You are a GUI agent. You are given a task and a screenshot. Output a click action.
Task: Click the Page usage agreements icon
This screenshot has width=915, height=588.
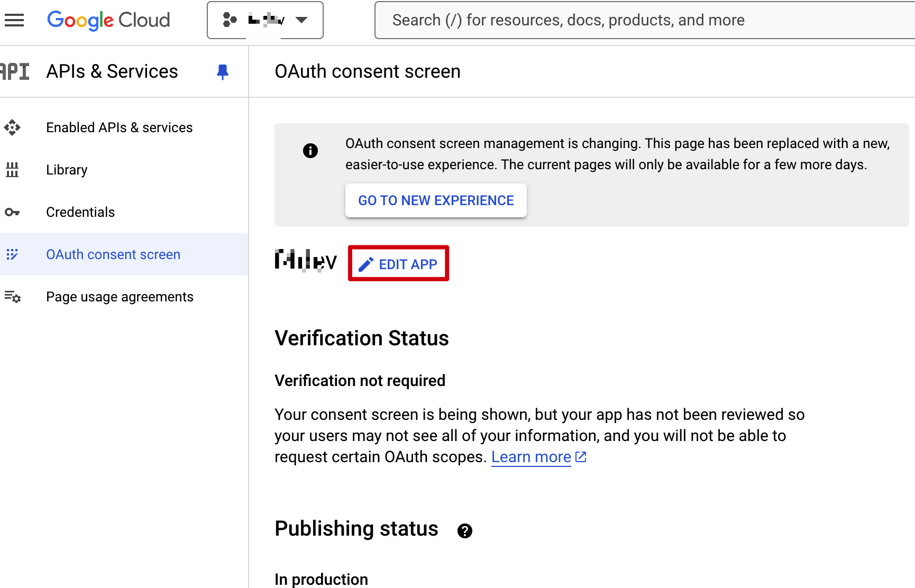pyautogui.click(x=12, y=297)
